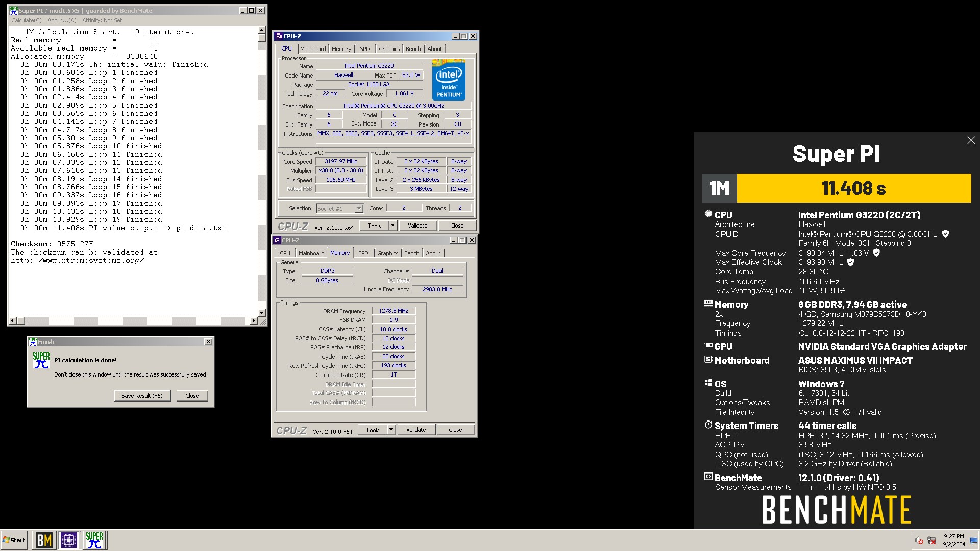
Task: Click the System Timers stopwatch icon
Action: coord(708,424)
